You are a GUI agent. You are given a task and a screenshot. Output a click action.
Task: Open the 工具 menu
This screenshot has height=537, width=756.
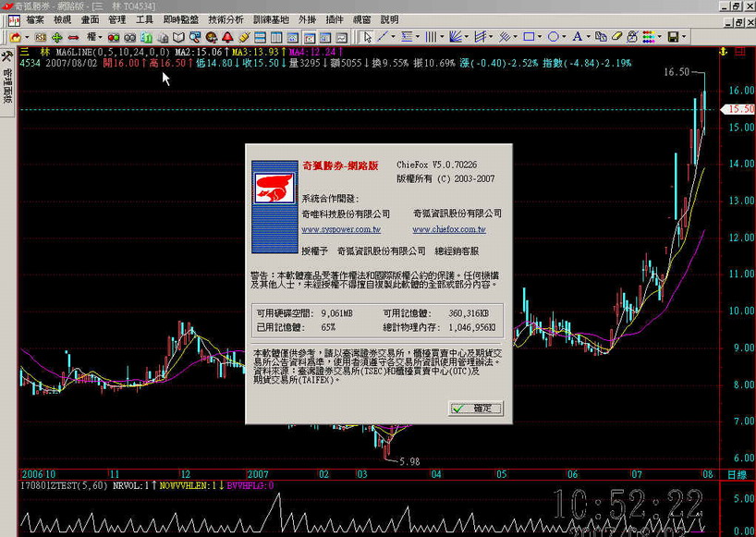[x=144, y=19]
